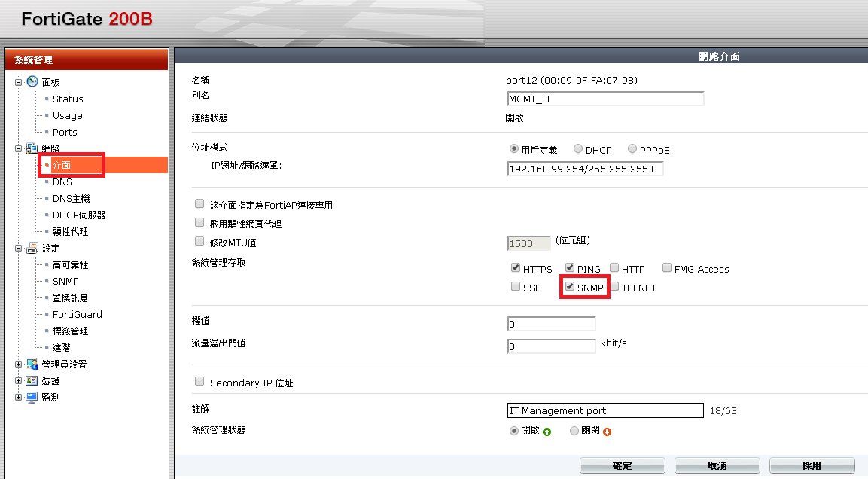The width and height of the screenshot is (868, 479).
Task: Click the 憑證 certificate icon
Action: [x=32, y=380]
